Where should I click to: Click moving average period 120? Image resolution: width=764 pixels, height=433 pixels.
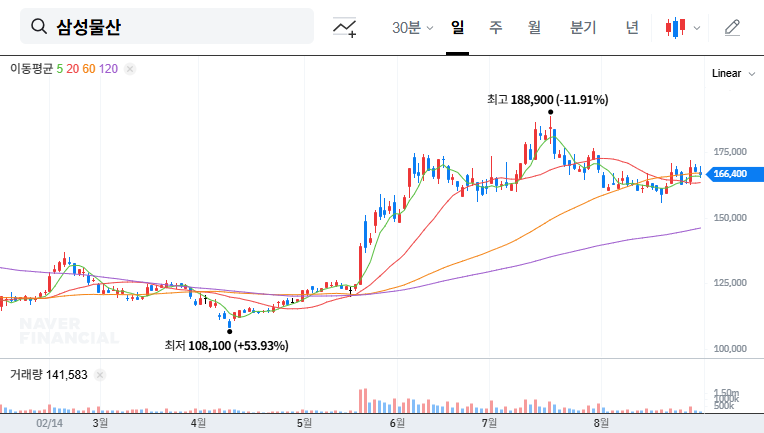coord(108,69)
